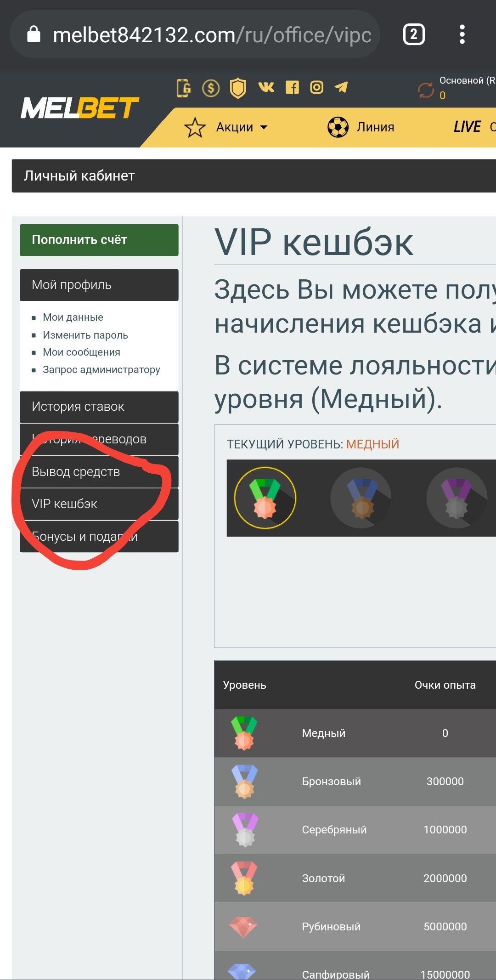
Task: Open Вывод средств menu item
Action: (x=99, y=472)
